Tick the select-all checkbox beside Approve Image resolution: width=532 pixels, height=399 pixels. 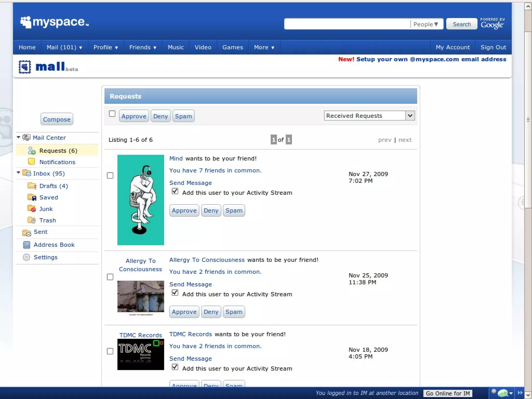click(x=112, y=114)
